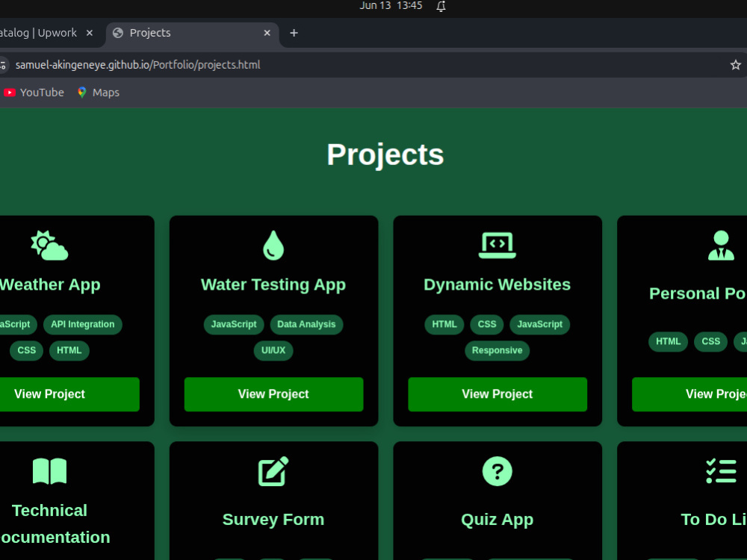The width and height of the screenshot is (747, 560).
Task: Click the globe favicon on Projects tab
Action: [x=118, y=33]
